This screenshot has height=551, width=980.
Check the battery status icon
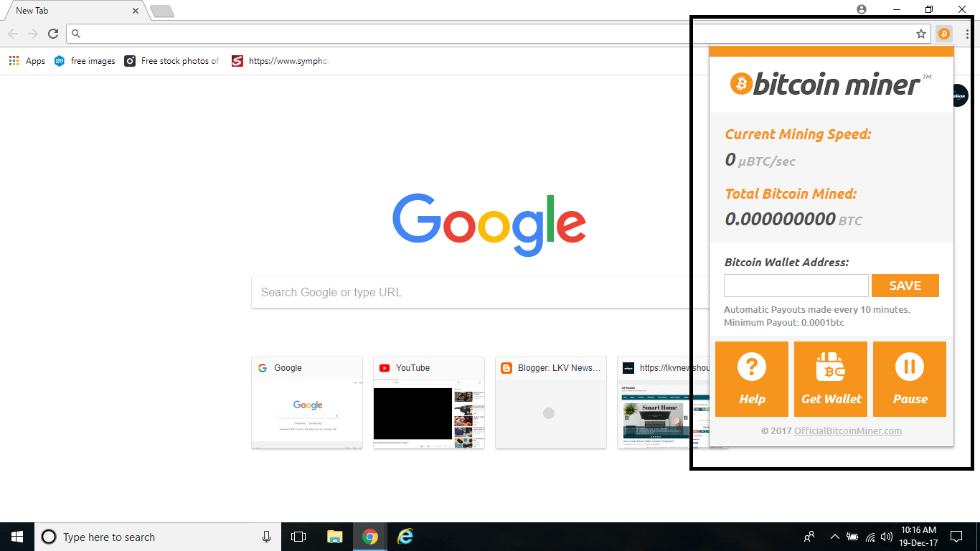(x=852, y=537)
